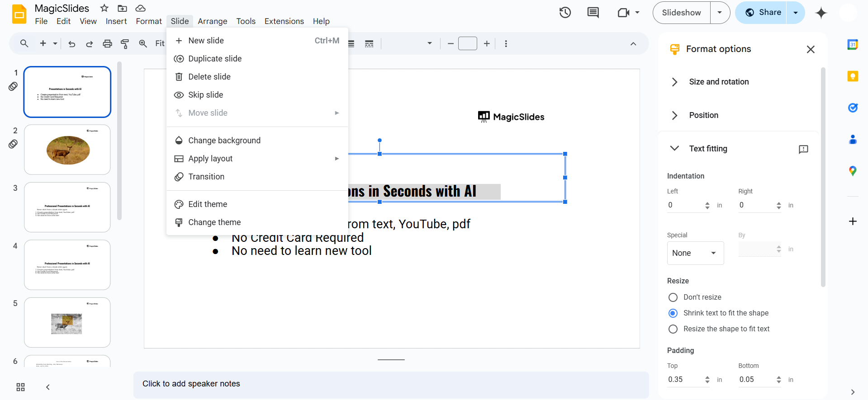Click the Top padding input field

click(684, 380)
